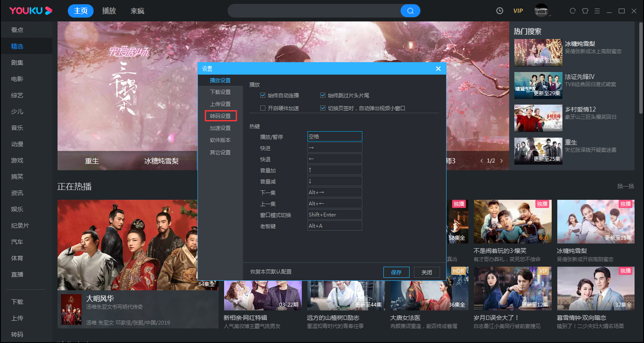Click the next banner arrow beside 1/2
This screenshot has height=343, width=644.
point(501,161)
